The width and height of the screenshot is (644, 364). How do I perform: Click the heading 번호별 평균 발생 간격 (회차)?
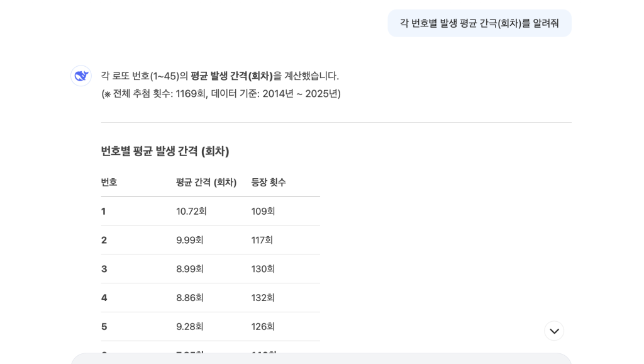click(x=165, y=151)
